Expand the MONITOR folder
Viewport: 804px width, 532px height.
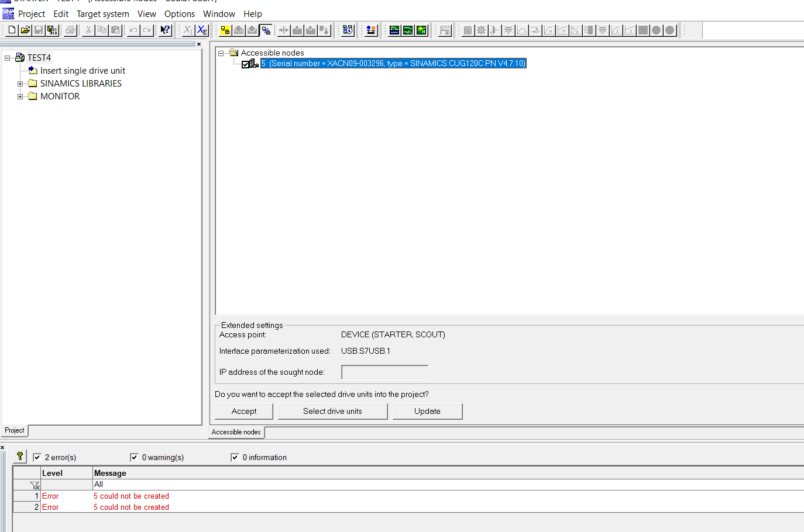(x=20, y=96)
